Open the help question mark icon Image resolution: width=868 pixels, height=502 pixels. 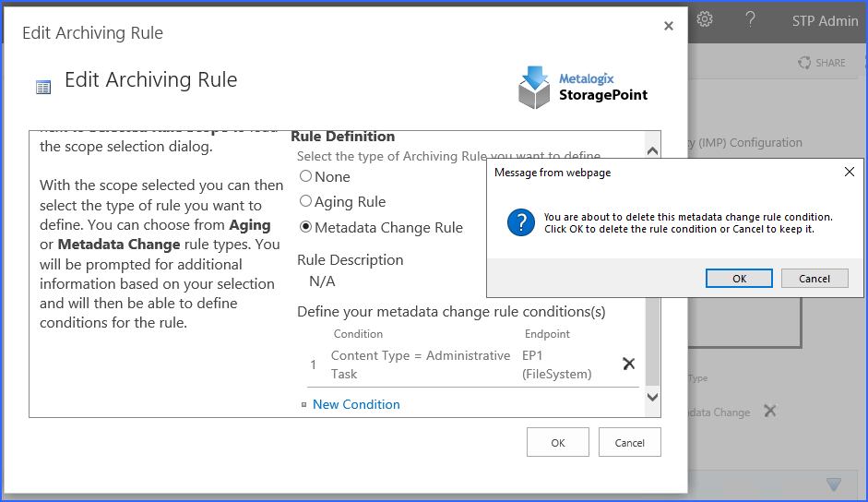pos(751,19)
